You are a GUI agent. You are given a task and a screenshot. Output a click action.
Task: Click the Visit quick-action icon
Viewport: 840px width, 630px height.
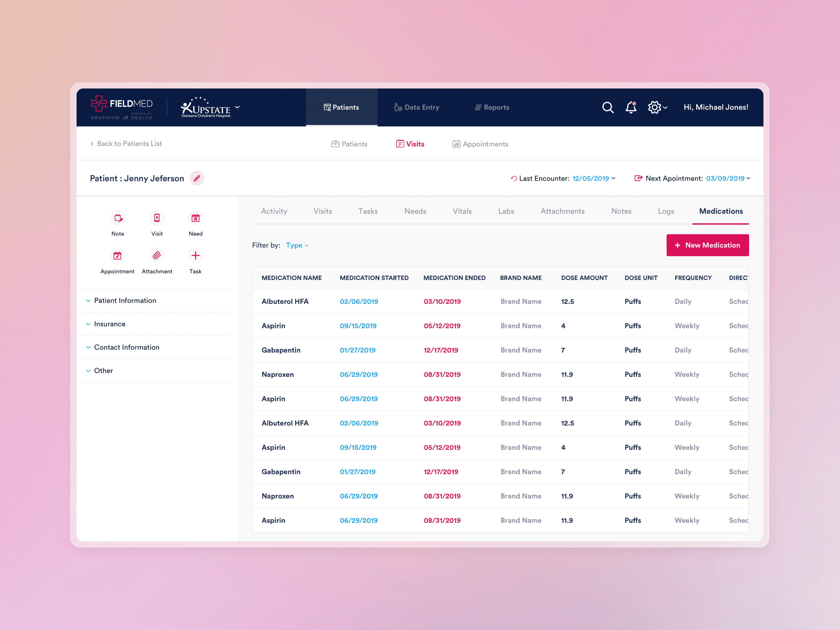157,218
